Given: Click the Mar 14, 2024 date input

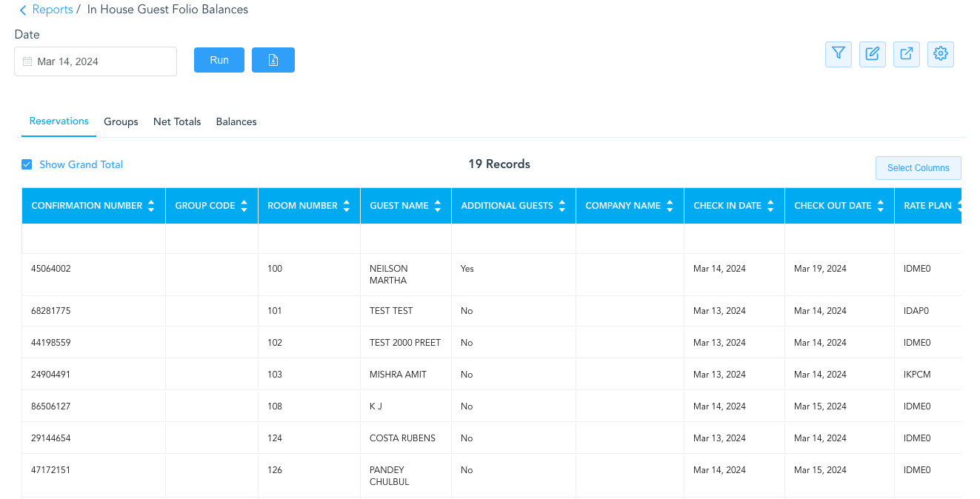Looking at the screenshot, I should [x=96, y=61].
